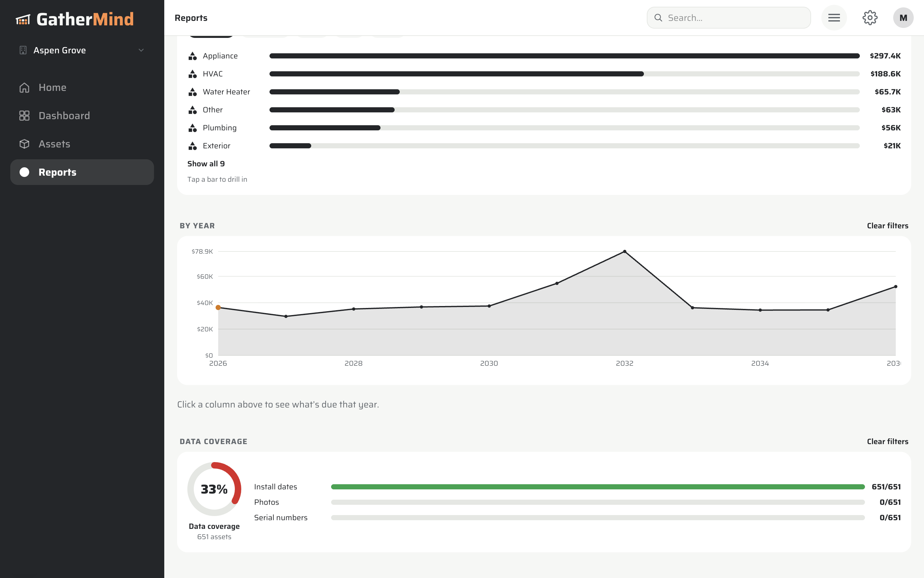Click the $188.6K HVAC value

click(x=886, y=74)
